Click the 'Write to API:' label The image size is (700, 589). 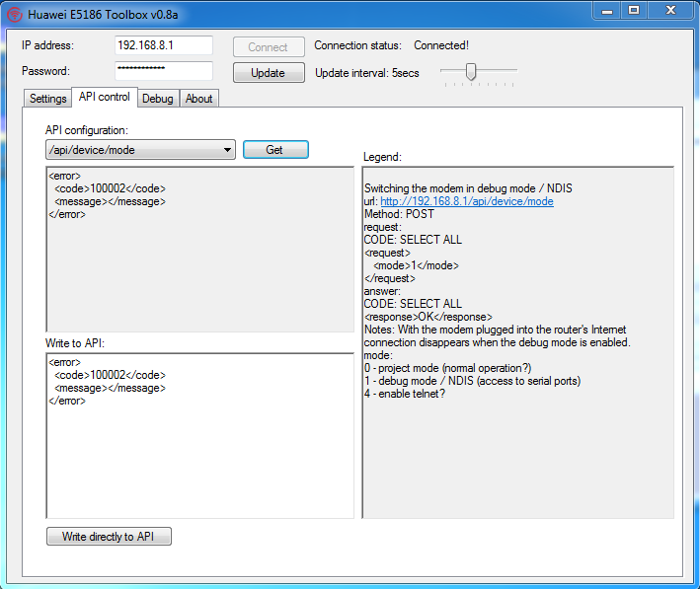pos(75,343)
